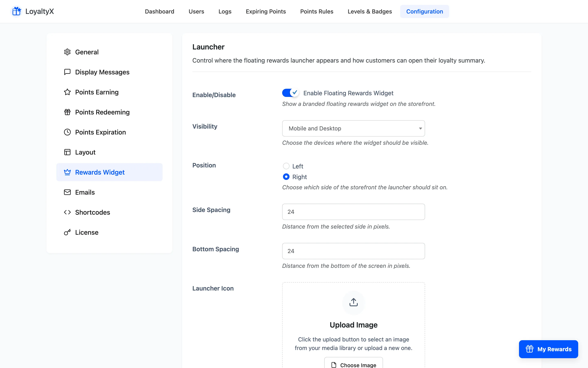This screenshot has width=588, height=368.
Task: Open License section
Action: 109,232
